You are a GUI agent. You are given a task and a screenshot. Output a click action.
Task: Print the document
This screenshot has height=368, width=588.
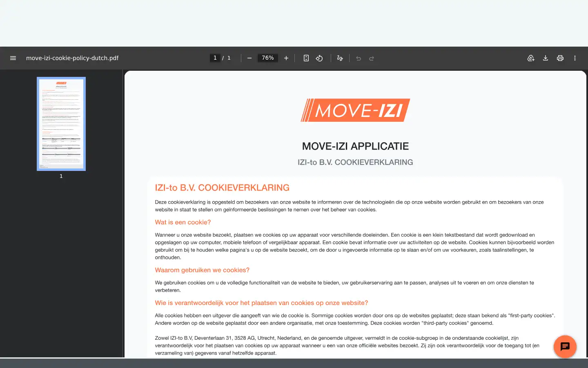click(x=560, y=58)
